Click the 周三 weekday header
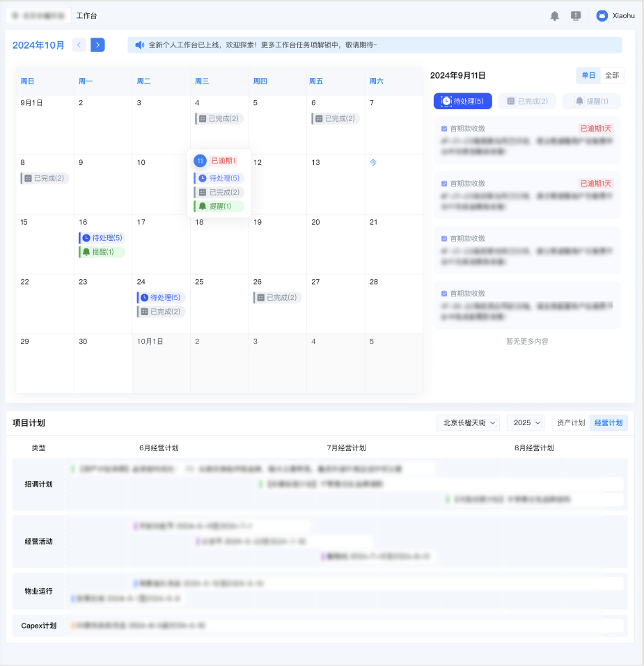The width and height of the screenshot is (644, 666). 202,81
